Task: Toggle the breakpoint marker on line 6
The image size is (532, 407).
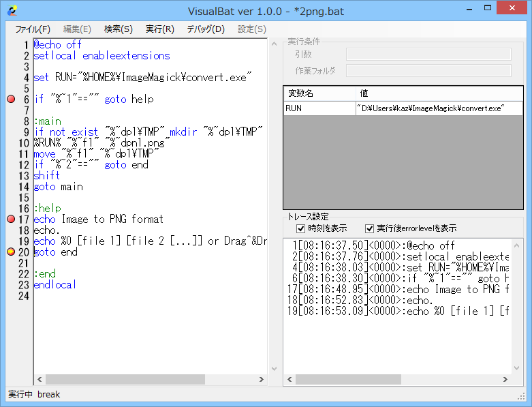Action: 11,99
